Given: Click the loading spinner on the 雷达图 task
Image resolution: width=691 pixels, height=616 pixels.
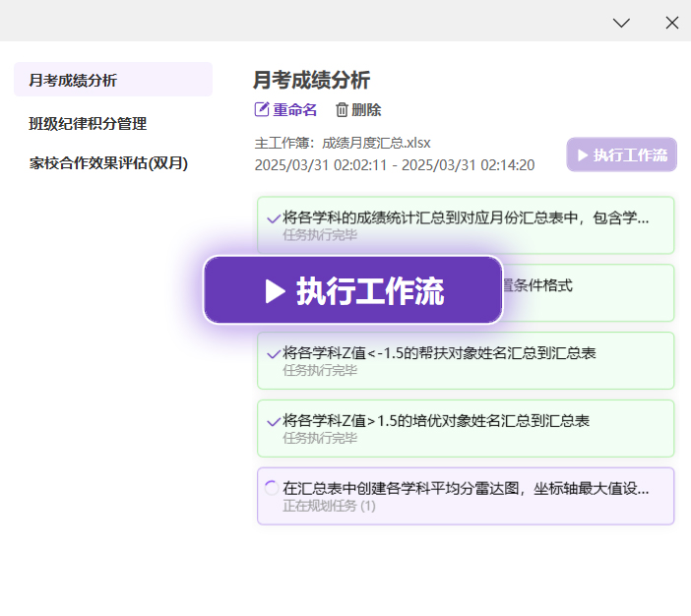Looking at the screenshot, I should point(272,487).
